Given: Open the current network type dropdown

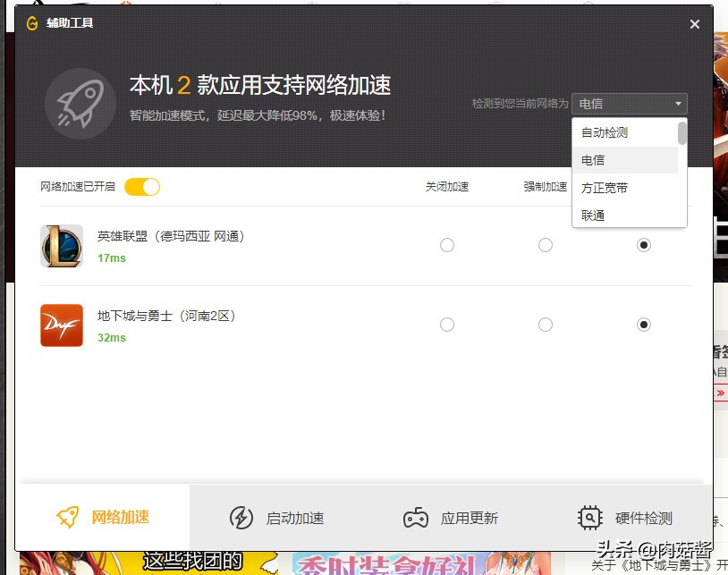Looking at the screenshot, I should click(629, 104).
